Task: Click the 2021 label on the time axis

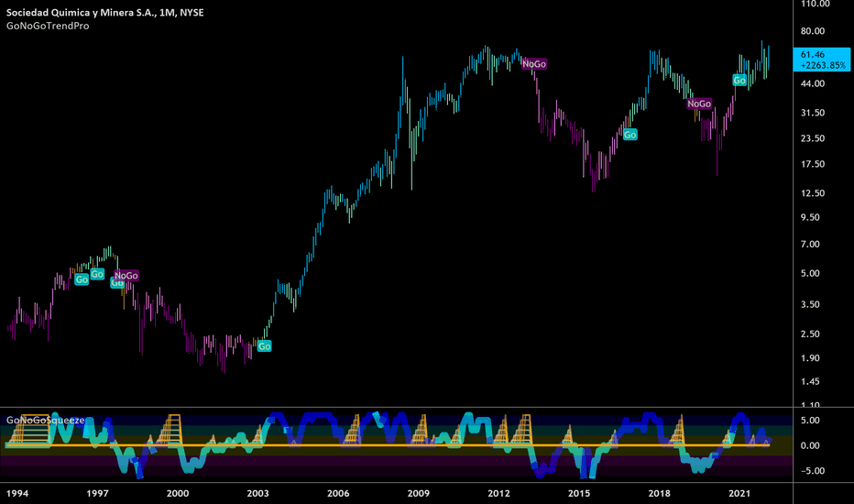Action: (739, 493)
